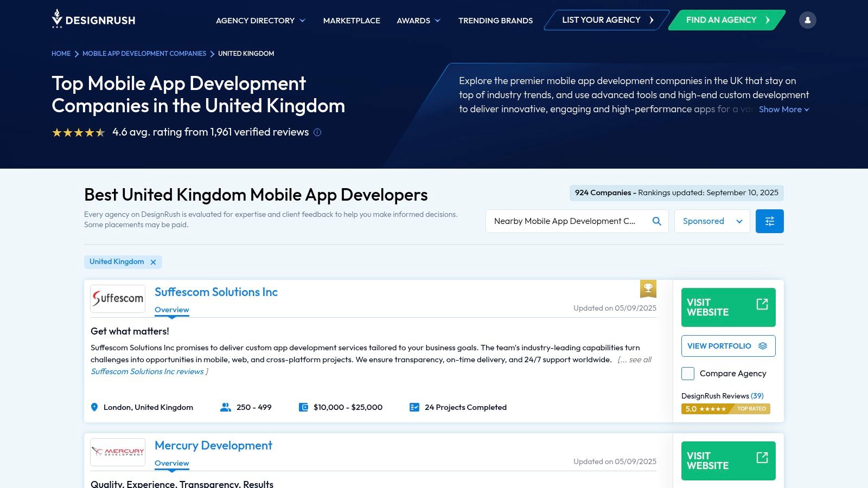This screenshot has height=488, width=868.
Task: Open the filter settings sliders button
Action: 769,221
